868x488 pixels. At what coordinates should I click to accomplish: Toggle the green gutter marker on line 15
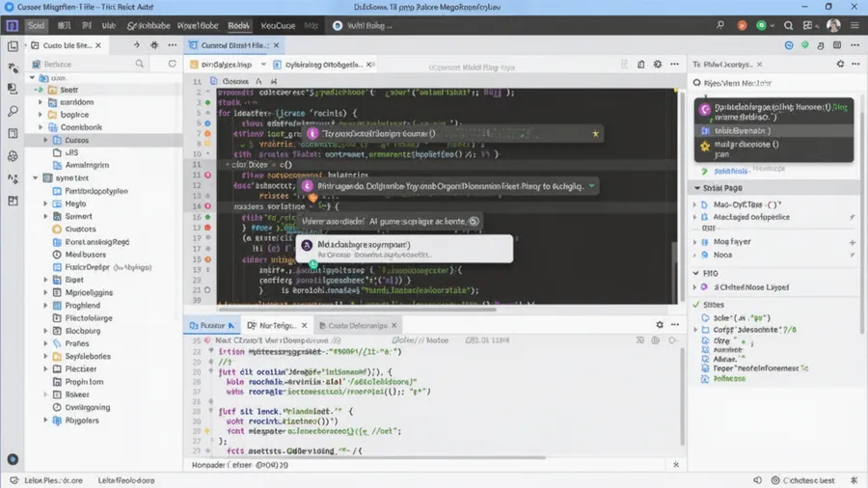click(208, 217)
